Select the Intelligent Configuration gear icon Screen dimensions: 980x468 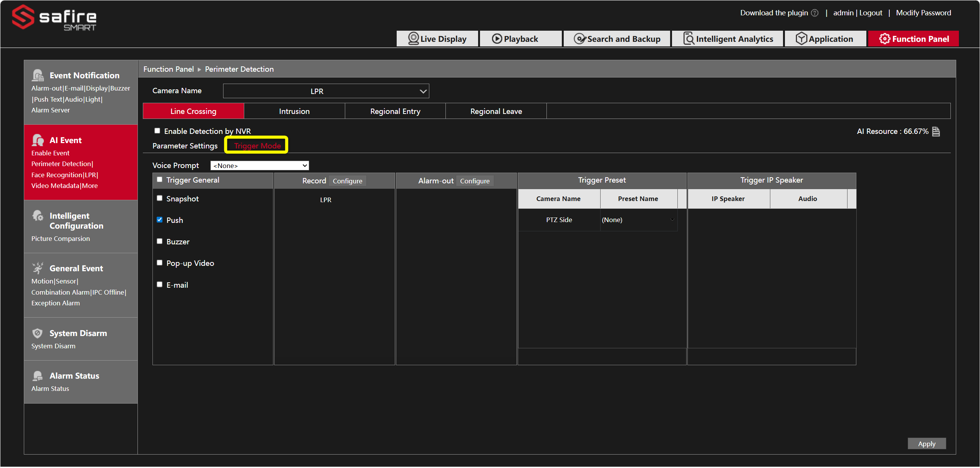tap(38, 216)
